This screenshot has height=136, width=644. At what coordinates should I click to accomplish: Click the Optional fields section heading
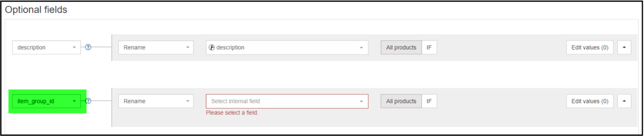[x=36, y=10]
